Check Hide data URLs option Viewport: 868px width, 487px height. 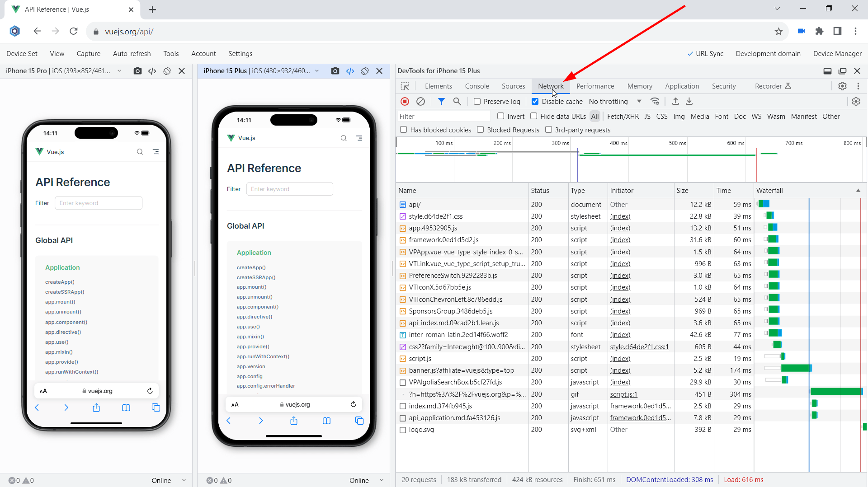534,117
